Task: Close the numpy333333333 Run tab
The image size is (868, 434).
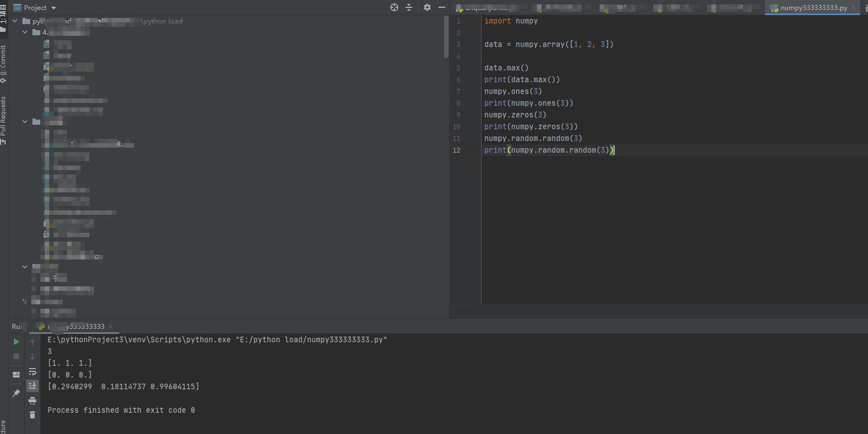Action: click(x=111, y=327)
